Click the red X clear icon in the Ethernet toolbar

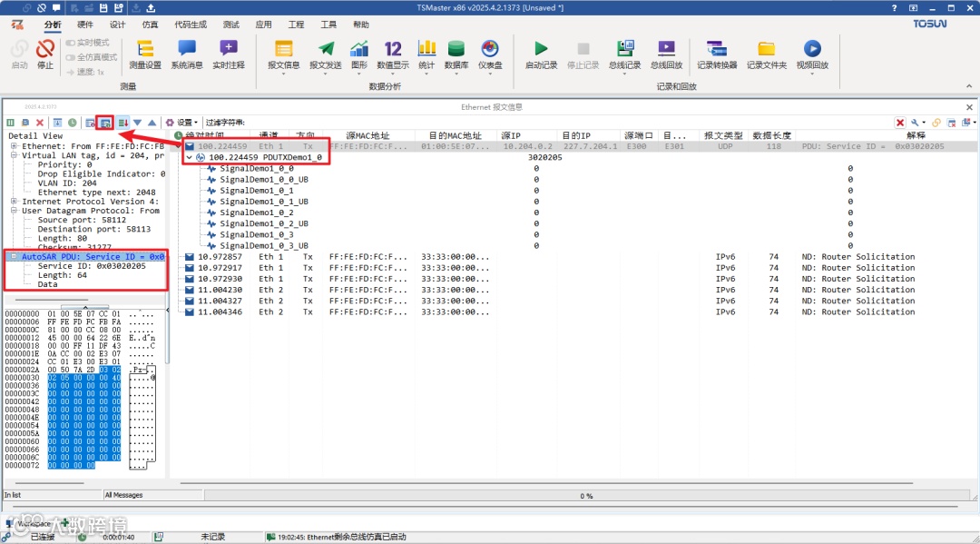point(40,123)
